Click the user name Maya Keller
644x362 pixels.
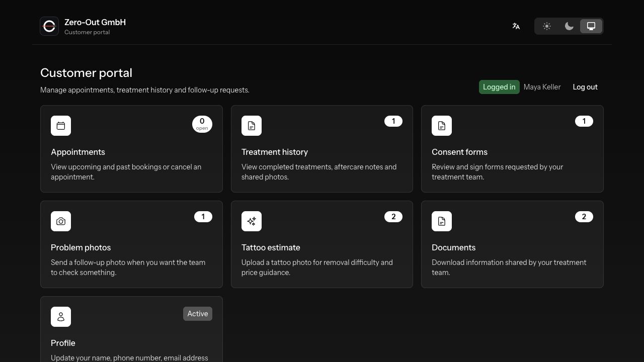pyautogui.click(x=542, y=87)
